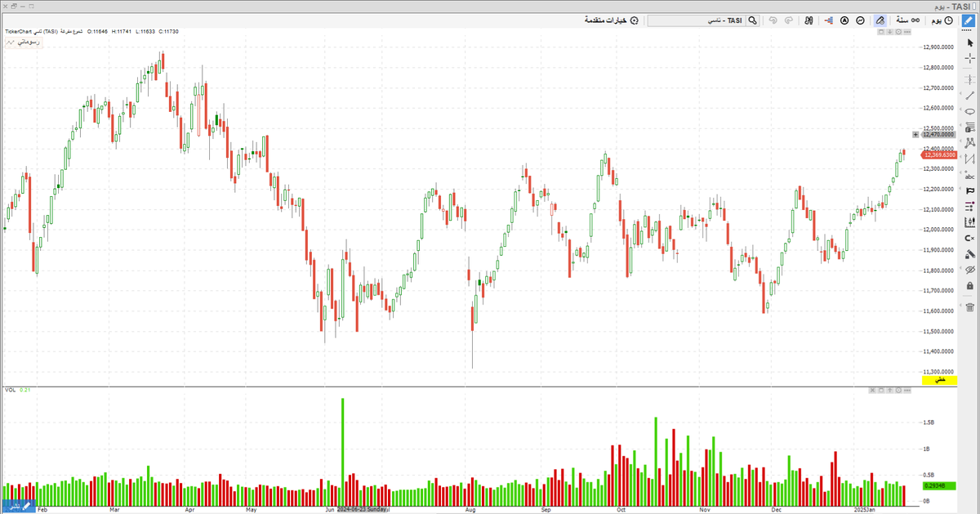This screenshot has width=980, height=514.
Task: Open the daily interval dropdown يوم
Action: click(x=942, y=20)
